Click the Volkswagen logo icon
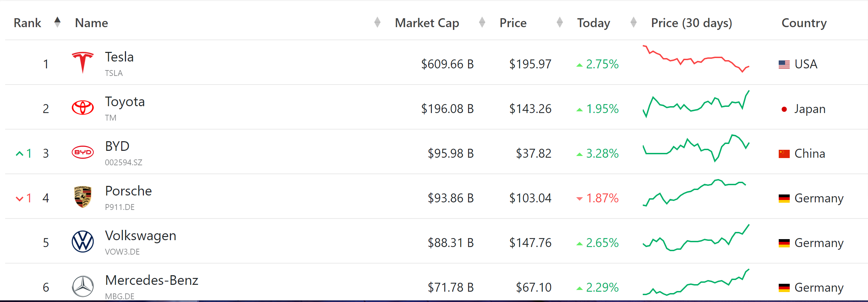The height and width of the screenshot is (302, 868). tap(82, 242)
